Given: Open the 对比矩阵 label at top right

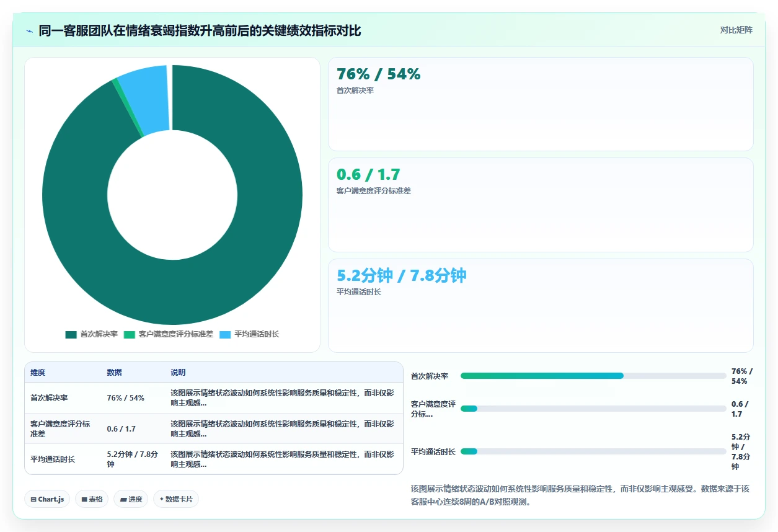Looking at the screenshot, I should (736, 30).
